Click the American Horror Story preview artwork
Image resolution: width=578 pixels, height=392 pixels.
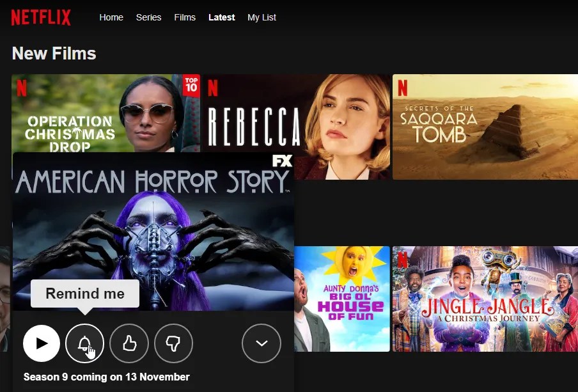(x=153, y=231)
